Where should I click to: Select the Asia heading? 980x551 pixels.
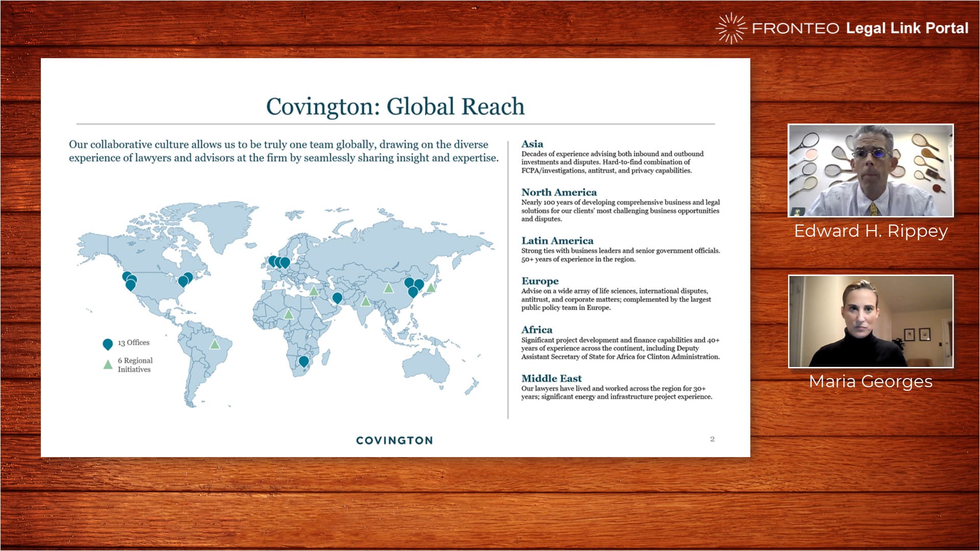[532, 144]
